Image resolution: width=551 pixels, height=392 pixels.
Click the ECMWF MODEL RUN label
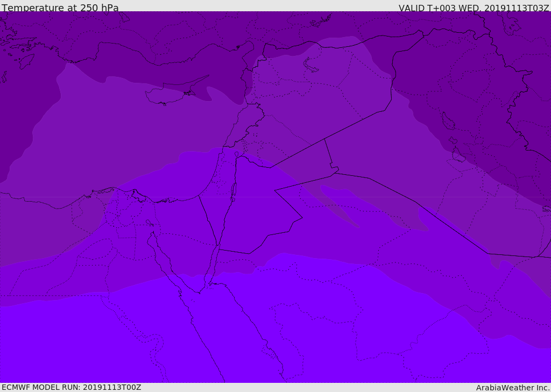pos(71,387)
